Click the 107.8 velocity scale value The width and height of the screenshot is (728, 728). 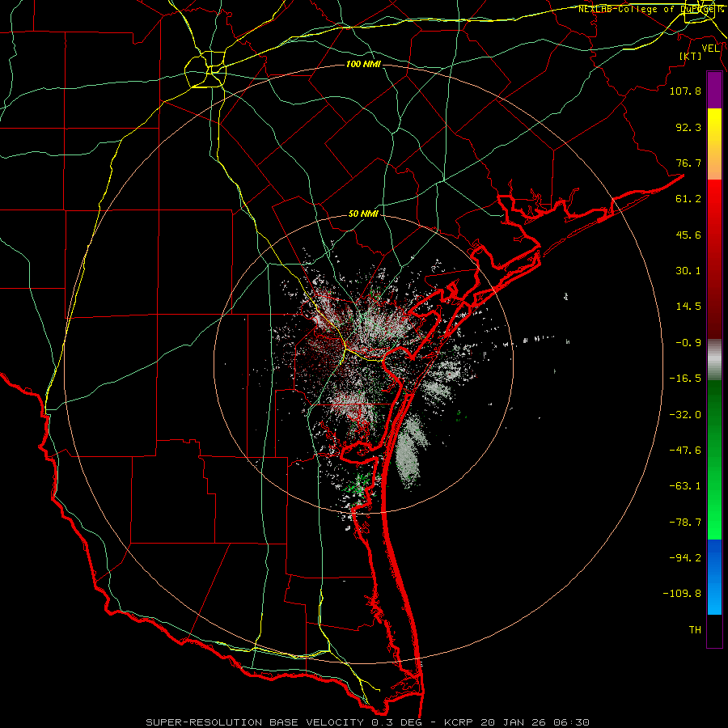click(685, 91)
